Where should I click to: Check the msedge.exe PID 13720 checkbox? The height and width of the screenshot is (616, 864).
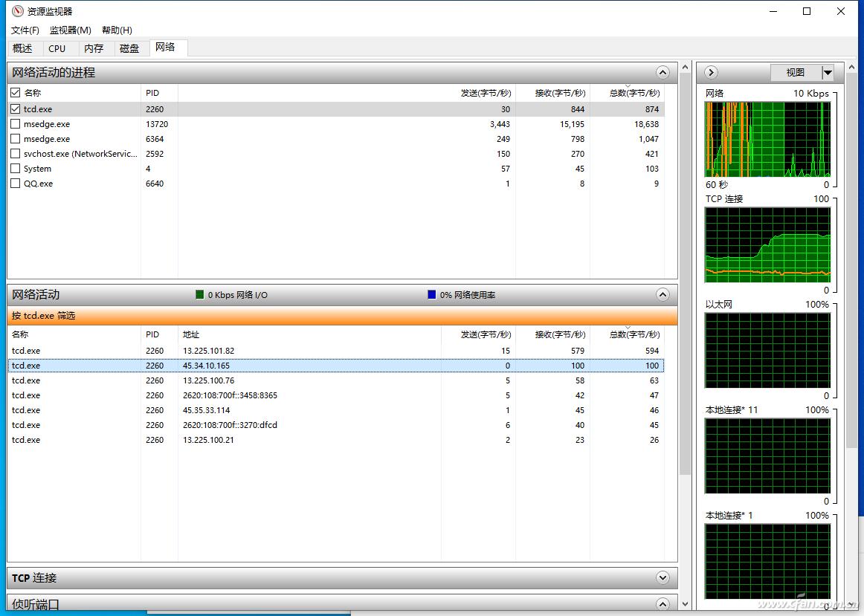[16, 124]
